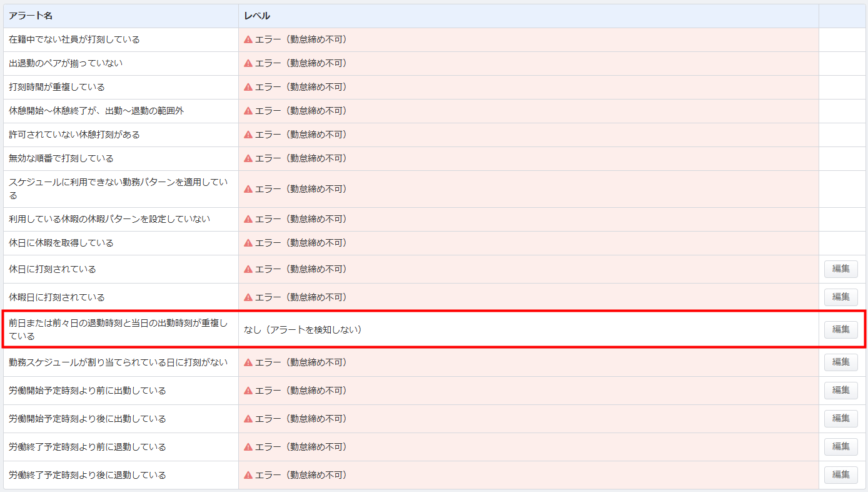Click warning icon in 許可されていない休憩打刻がある row
Screen dimensions: 868x492
(x=248, y=135)
